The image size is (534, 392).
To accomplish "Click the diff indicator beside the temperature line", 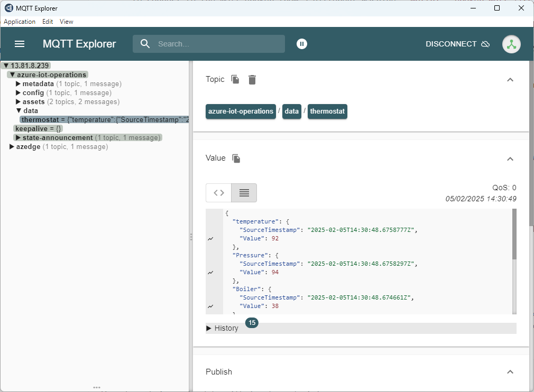I will [x=210, y=238].
